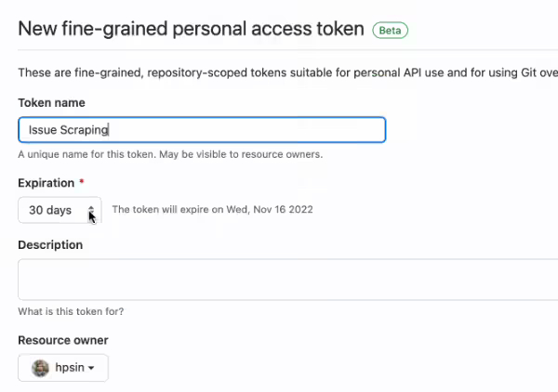Click the "A unique name for this token" hint
Viewport: 558px width, 392px height.
point(170,154)
